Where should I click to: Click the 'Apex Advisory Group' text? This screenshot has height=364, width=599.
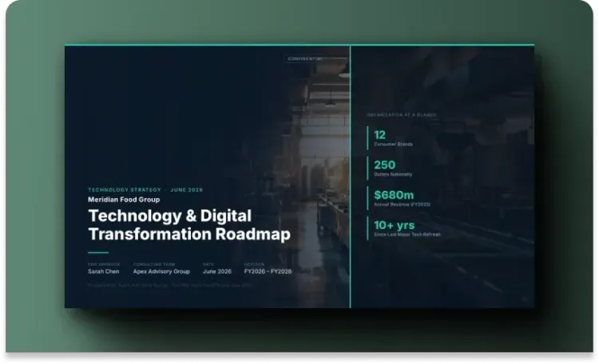(x=161, y=271)
